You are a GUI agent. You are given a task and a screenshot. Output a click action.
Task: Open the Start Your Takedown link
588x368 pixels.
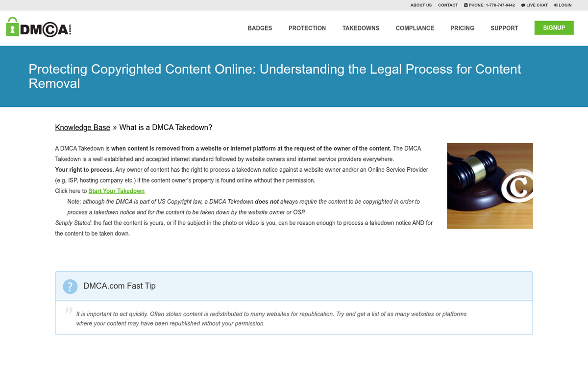116,191
